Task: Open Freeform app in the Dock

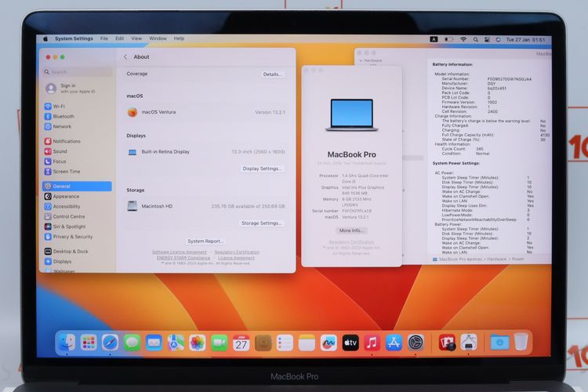Action: 328,342
